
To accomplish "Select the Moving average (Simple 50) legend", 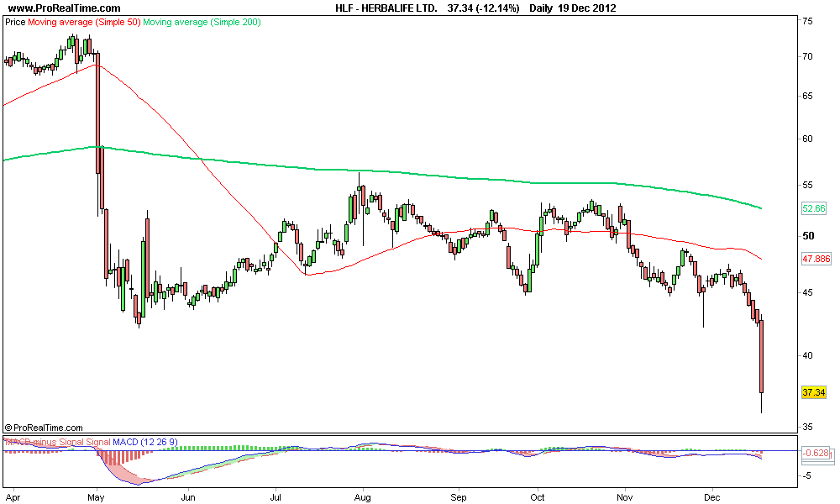I will click(x=84, y=22).
